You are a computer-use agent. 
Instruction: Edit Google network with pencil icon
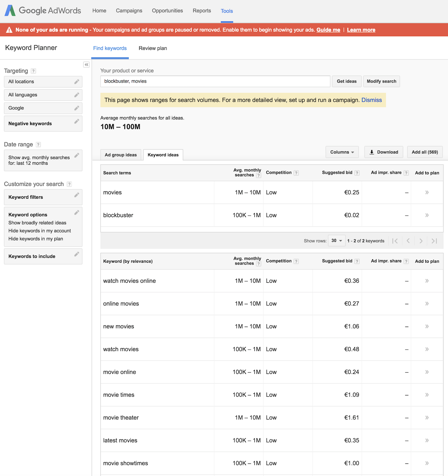[x=77, y=108]
